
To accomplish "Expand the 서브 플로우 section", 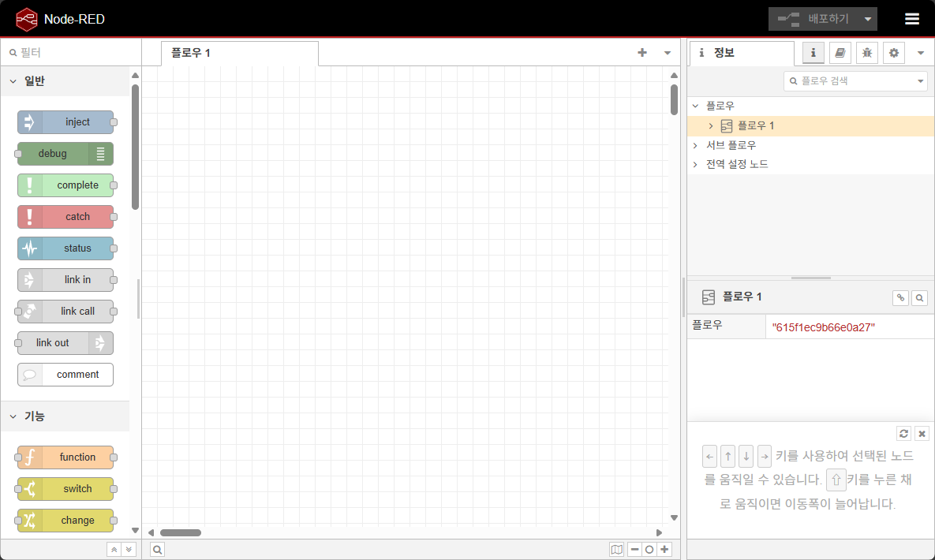I will 695,145.
